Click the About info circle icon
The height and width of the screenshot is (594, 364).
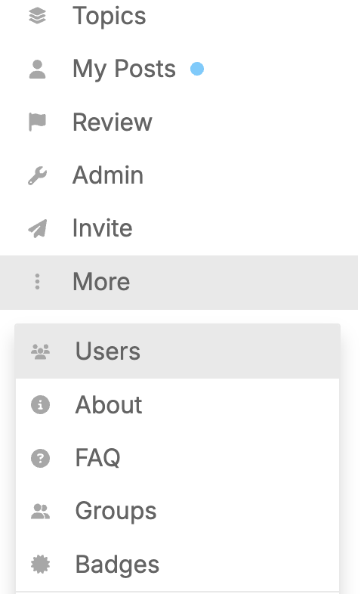pos(40,404)
